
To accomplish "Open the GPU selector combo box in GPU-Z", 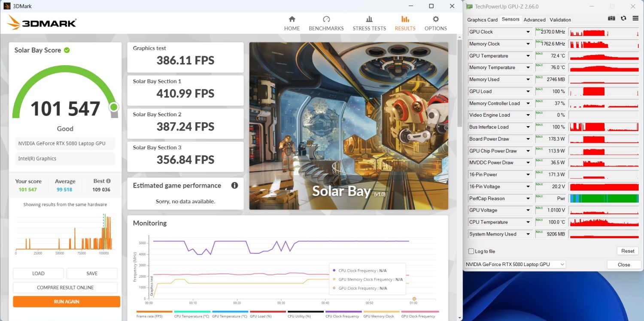I will [x=515, y=265].
